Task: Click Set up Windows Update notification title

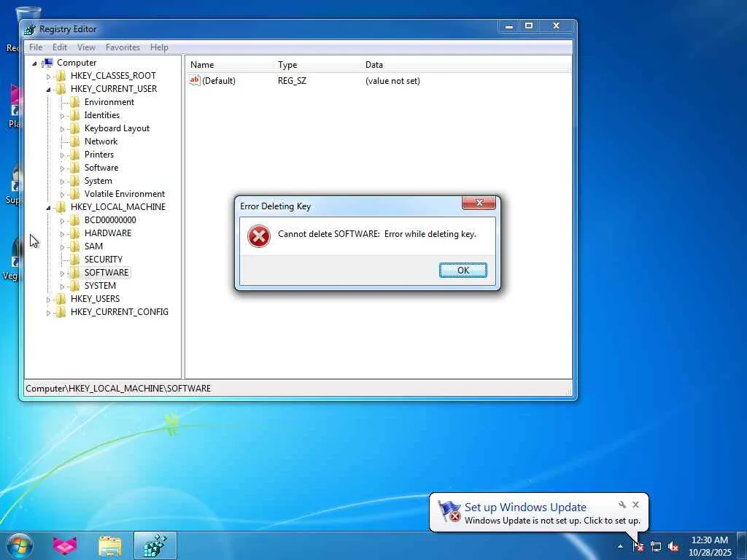Action: click(x=525, y=507)
